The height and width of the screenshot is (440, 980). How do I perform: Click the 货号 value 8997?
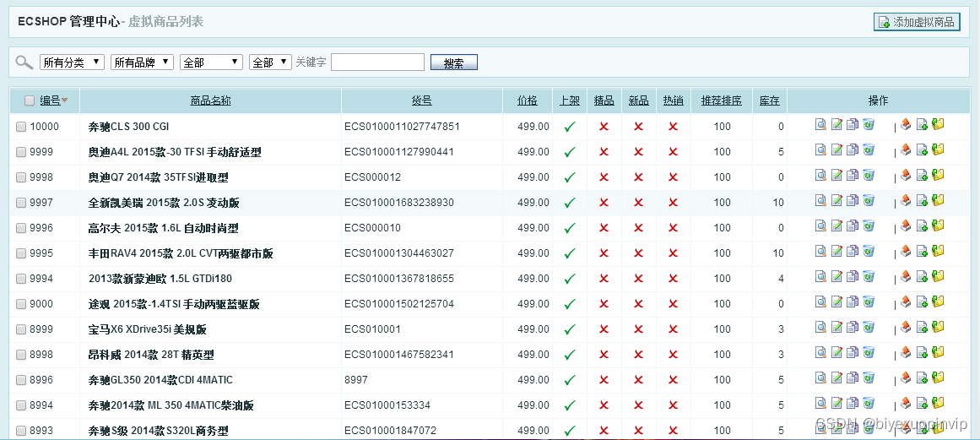[x=356, y=380]
